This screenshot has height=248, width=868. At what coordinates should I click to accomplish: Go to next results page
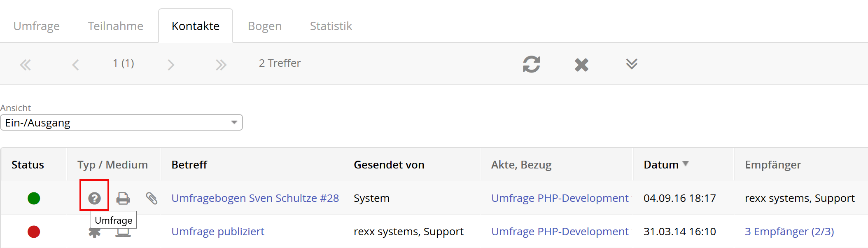point(171,65)
